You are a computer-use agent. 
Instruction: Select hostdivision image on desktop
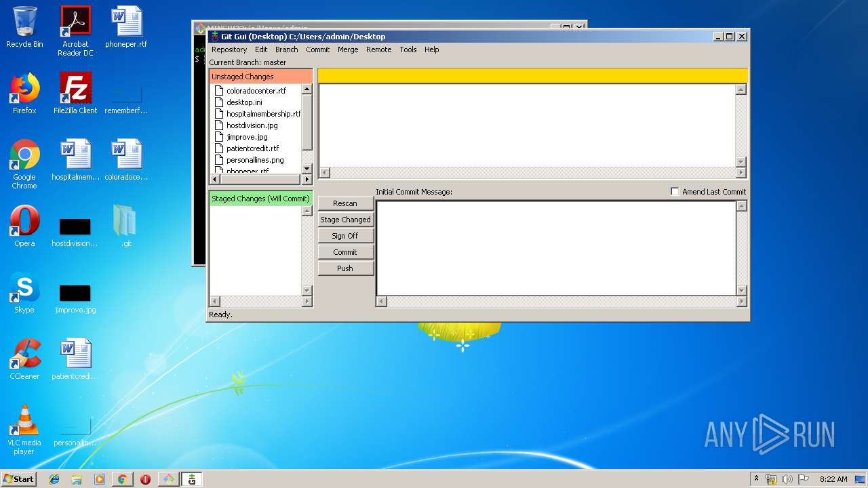(75, 232)
